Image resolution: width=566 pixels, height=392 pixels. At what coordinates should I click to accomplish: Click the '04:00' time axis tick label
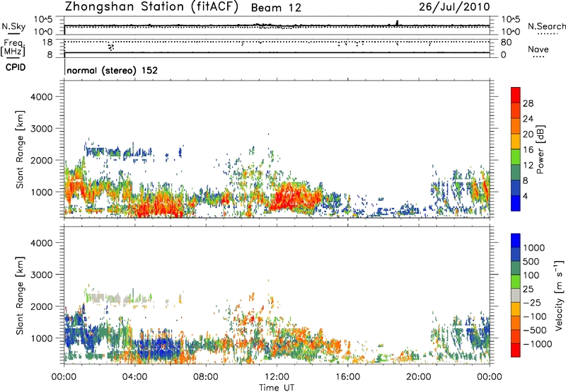[x=135, y=377]
